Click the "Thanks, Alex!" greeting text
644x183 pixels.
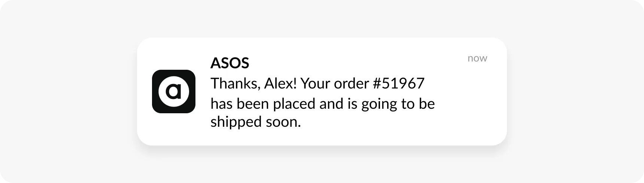pos(253,83)
